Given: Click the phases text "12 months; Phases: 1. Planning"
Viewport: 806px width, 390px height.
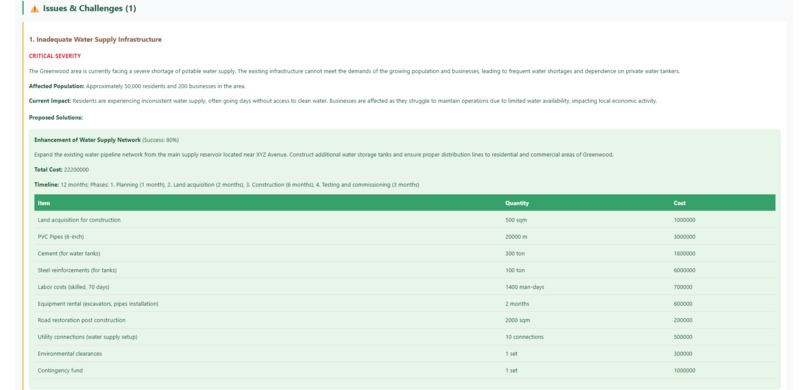Looking at the screenshot, I should pos(240,184).
